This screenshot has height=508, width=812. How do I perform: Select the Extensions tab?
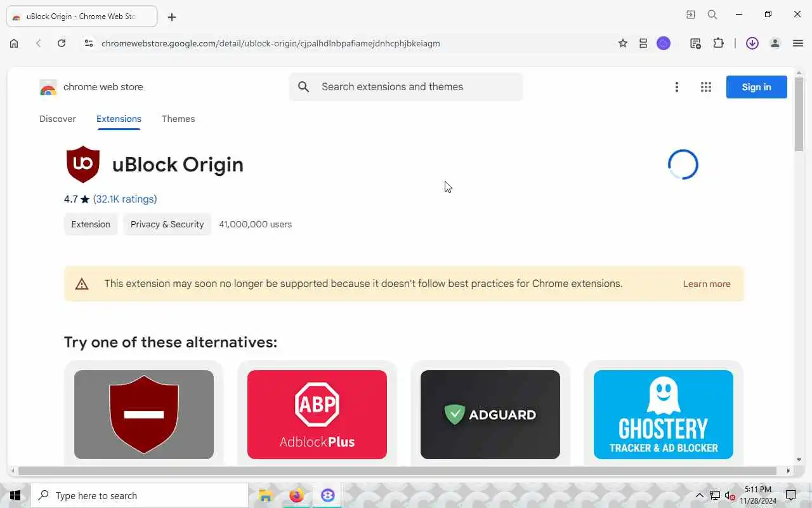click(x=119, y=119)
